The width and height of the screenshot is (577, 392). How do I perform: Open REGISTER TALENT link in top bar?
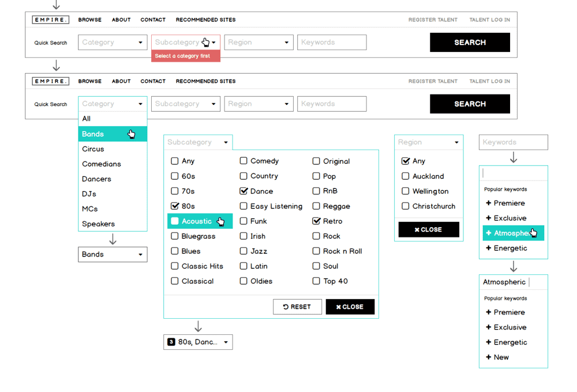click(x=433, y=20)
